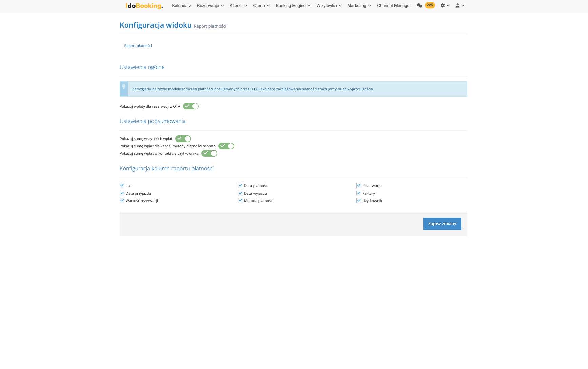Screen dimensions: 588x369
Task: Uncheck the Faktury column checkbox
Action: click(359, 193)
